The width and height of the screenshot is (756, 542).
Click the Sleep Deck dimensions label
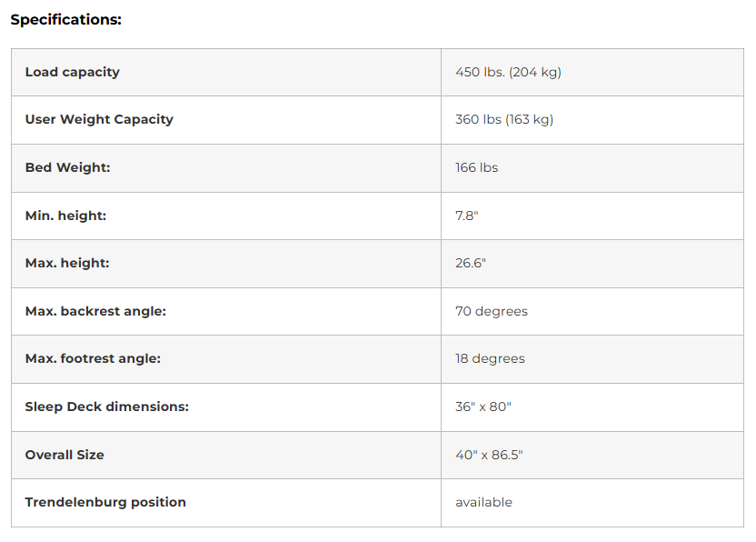click(106, 406)
